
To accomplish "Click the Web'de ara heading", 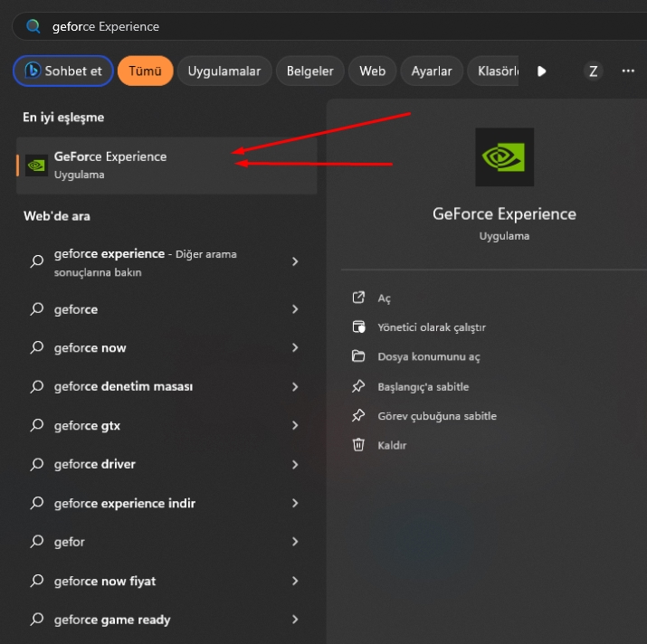I will point(57,216).
